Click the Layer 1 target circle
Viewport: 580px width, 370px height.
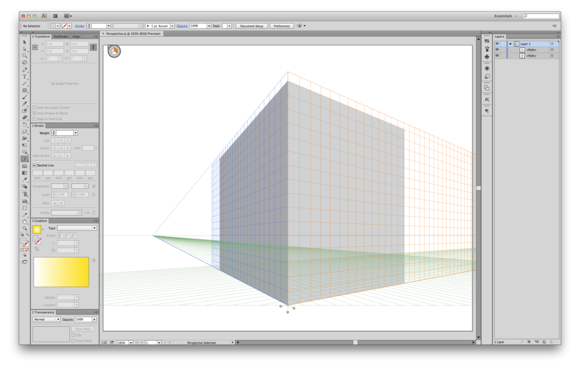coord(552,44)
